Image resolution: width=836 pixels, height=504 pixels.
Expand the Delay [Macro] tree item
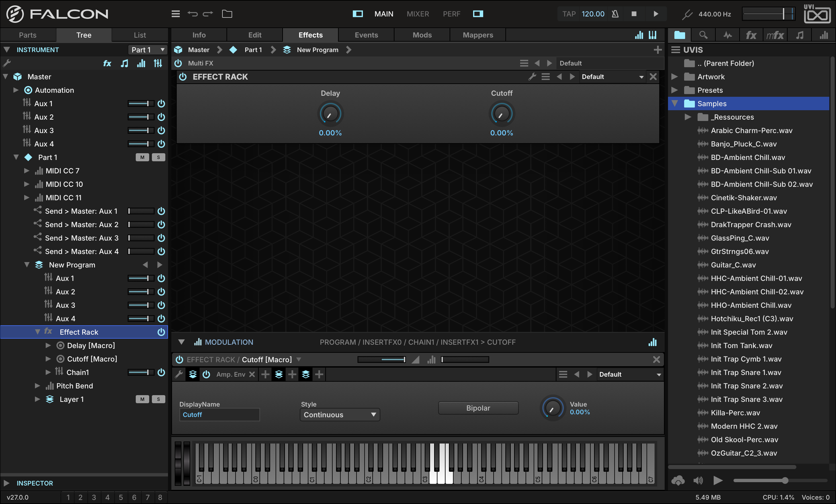pyautogui.click(x=48, y=345)
